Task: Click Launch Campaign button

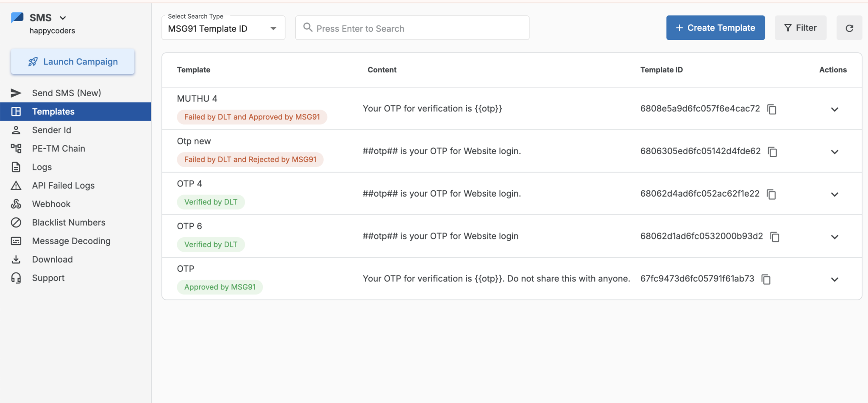Action: pos(73,62)
